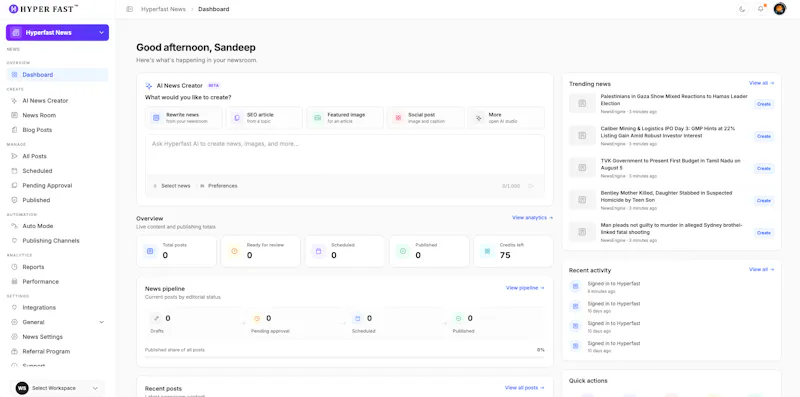The image size is (800, 397).
Task: Open More AI studio option
Action: [x=506, y=118]
